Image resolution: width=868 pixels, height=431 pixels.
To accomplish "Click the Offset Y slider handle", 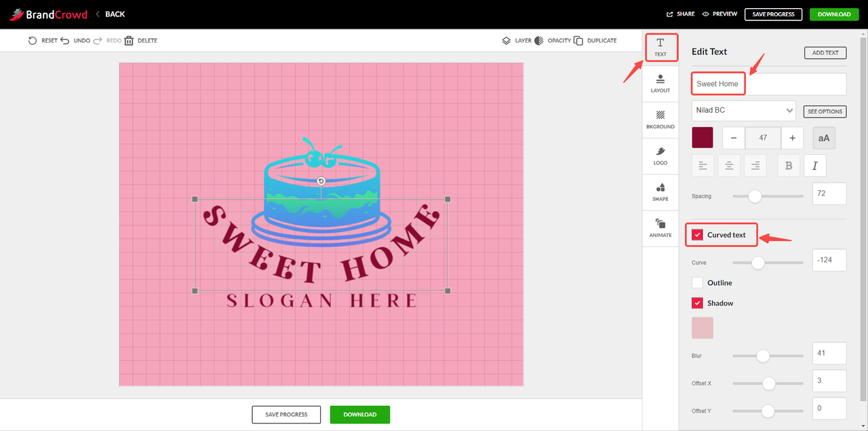I will click(x=768, y=411).
